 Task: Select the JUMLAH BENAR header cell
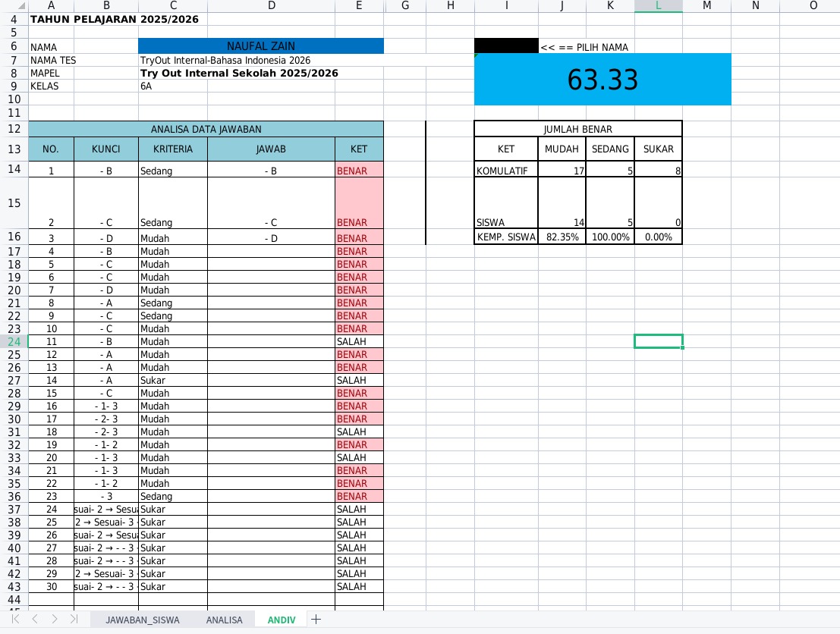pos(578,129)
